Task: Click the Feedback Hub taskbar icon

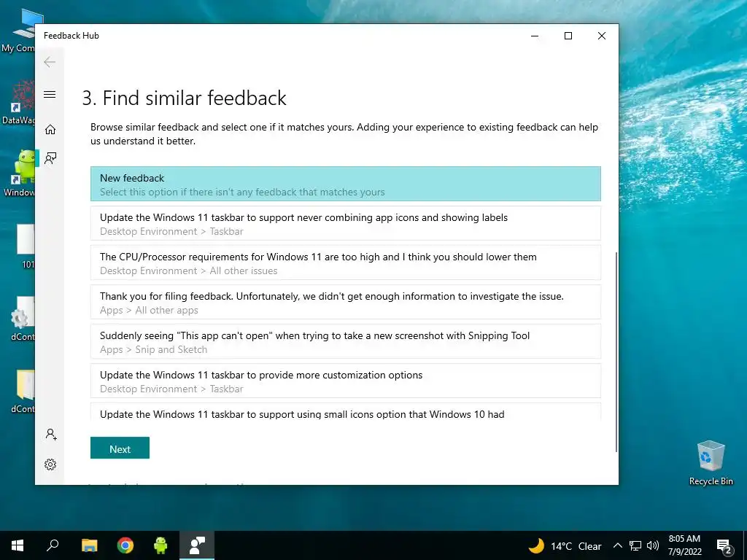Action: point(197,545)
